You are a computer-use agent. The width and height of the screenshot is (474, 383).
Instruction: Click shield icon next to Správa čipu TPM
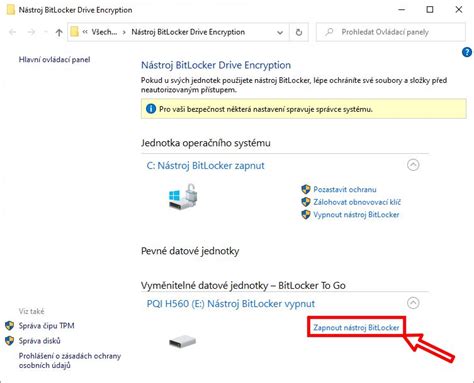coord(10,326)
